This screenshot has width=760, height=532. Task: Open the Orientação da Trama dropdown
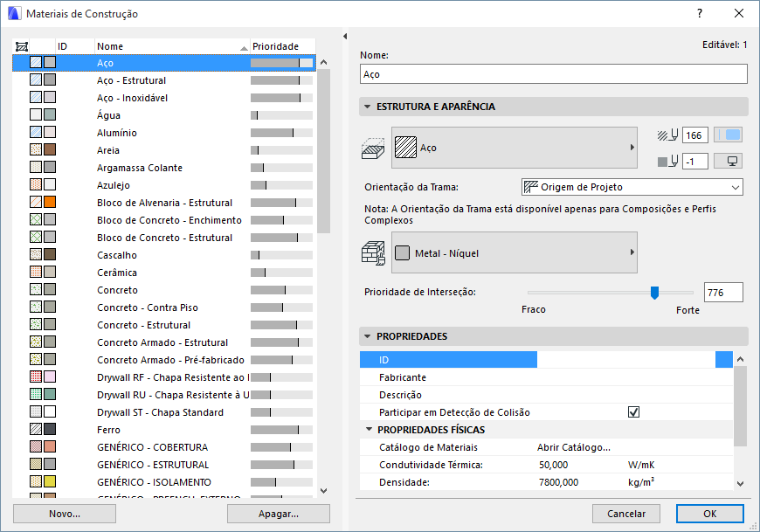click(x=632, y=187)
